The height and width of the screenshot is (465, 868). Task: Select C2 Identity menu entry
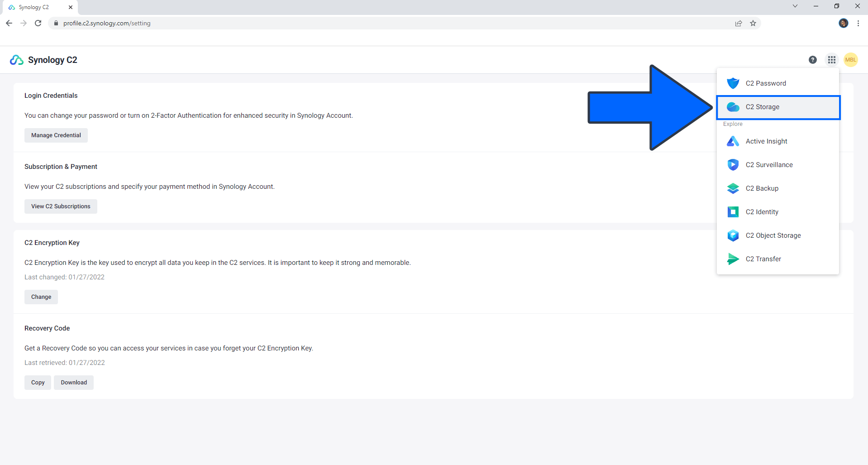pos(778,212)
